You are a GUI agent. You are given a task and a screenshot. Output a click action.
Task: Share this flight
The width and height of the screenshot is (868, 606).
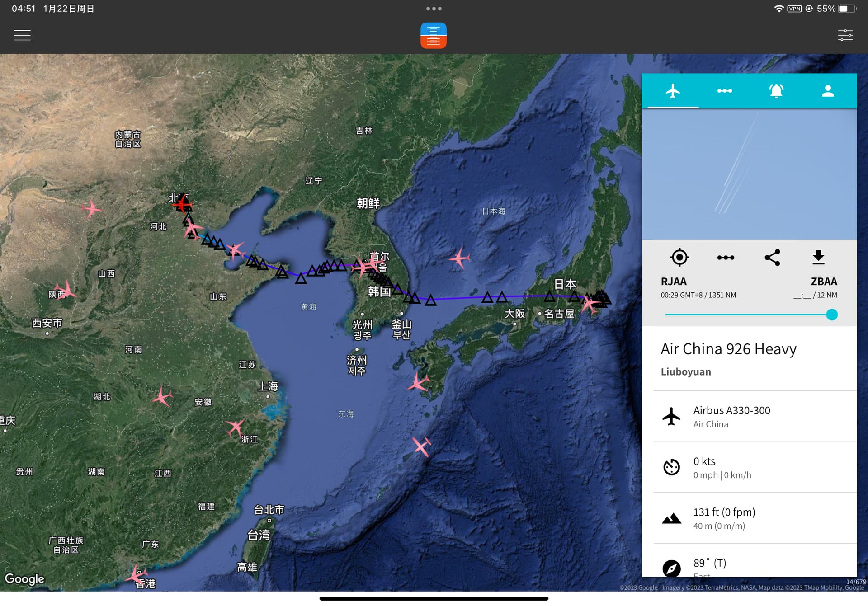point(772,257)
